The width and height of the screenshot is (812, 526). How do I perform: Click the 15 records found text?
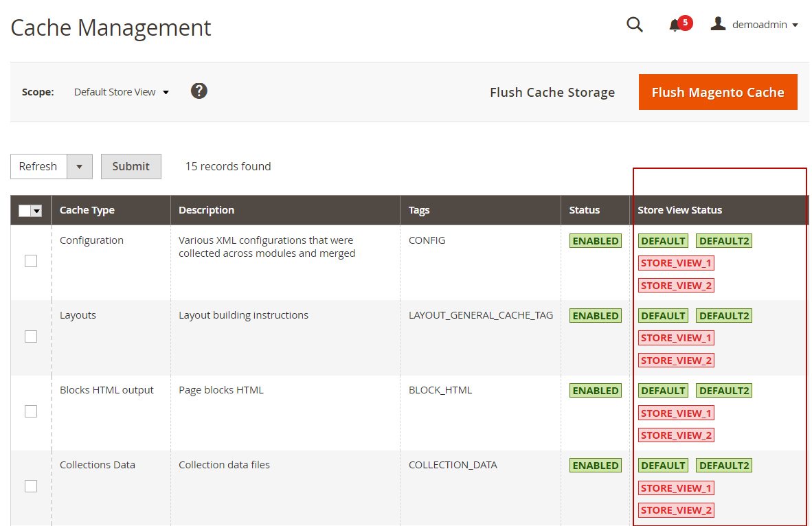pyautogui.click(x=228, y=166)
